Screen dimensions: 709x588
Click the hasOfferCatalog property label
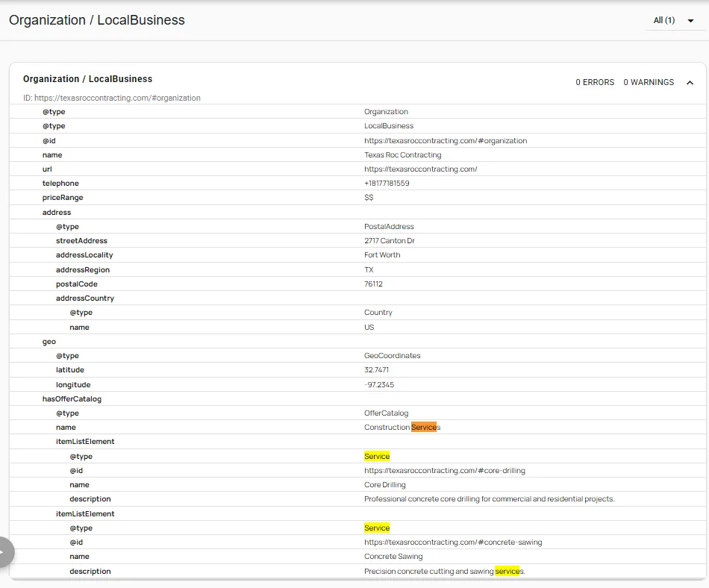72,399
